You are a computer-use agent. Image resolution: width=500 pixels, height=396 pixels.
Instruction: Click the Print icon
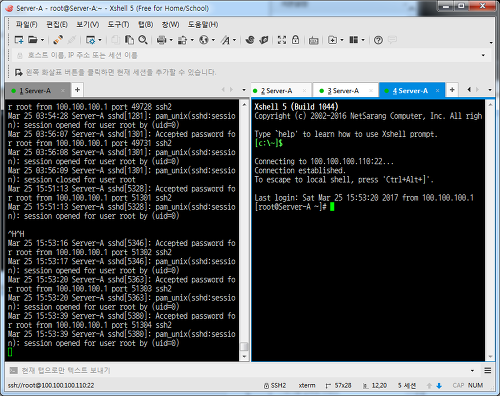point(162,40)
